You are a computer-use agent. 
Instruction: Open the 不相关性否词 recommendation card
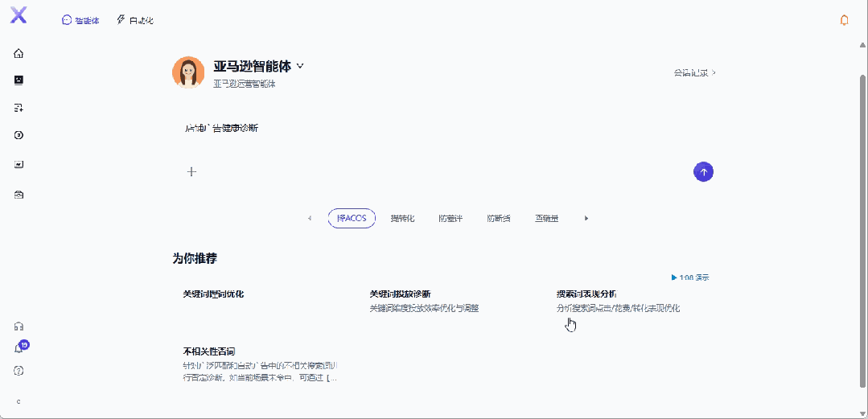260,365
